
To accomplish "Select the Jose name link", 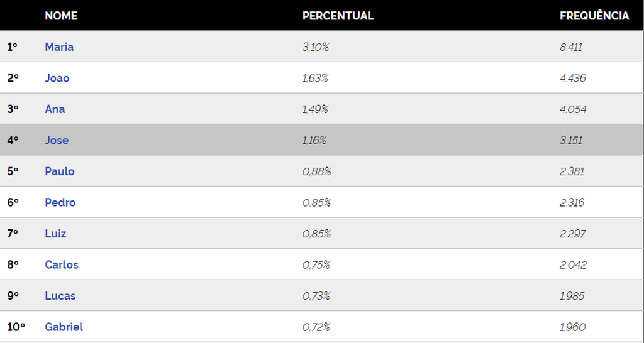I will 57,141.
